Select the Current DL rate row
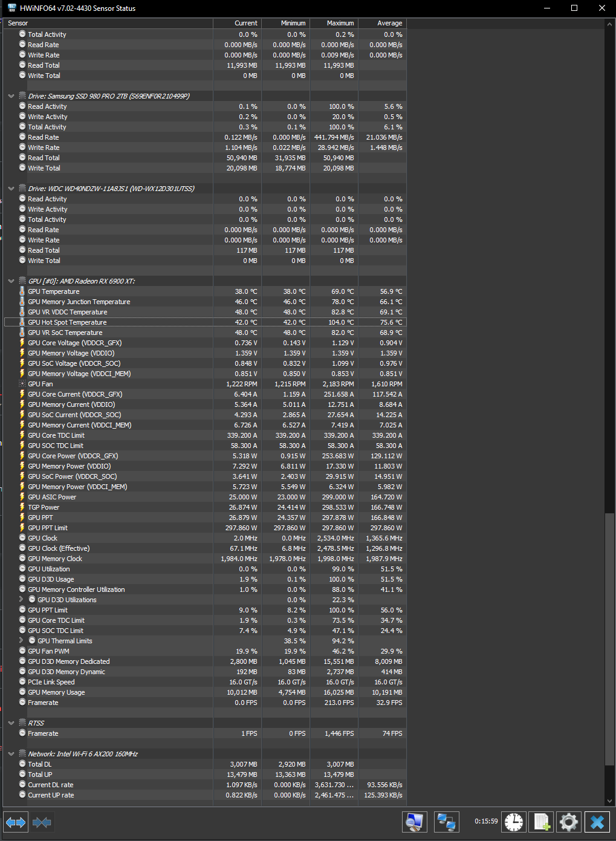616x841 pixels. coord(205,785)
